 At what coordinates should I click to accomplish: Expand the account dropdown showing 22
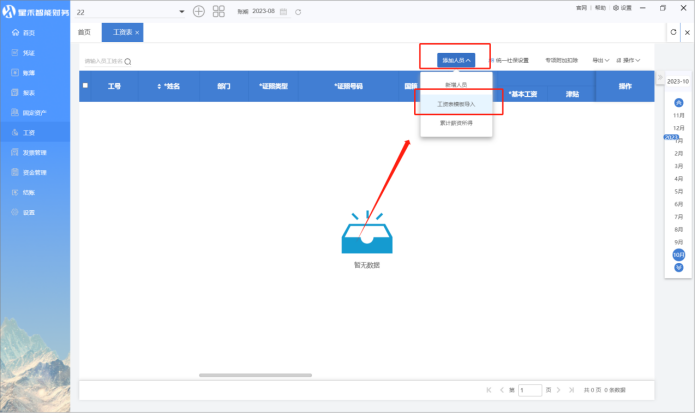point(181,11)
